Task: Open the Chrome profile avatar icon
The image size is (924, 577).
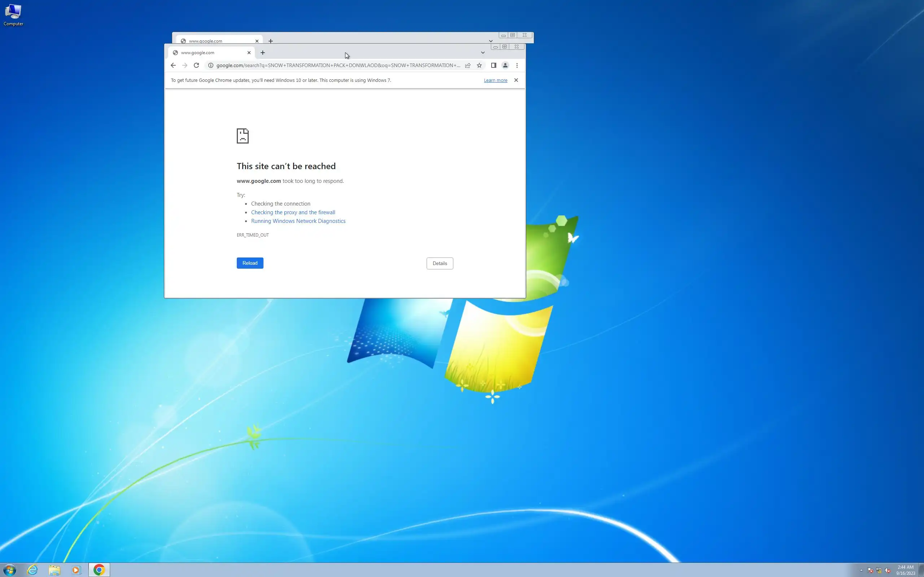Action: [505, 65]
